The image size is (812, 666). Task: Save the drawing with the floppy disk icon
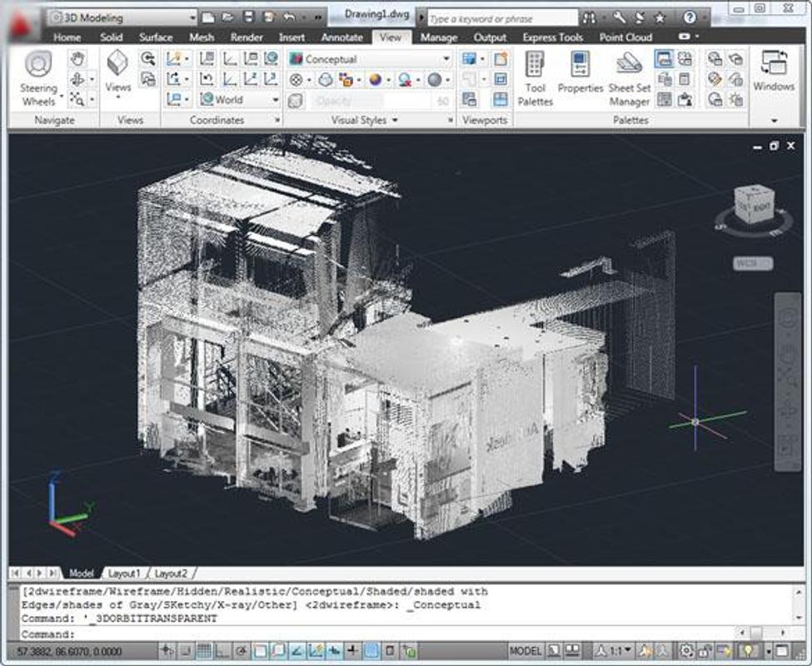[248, 17]
